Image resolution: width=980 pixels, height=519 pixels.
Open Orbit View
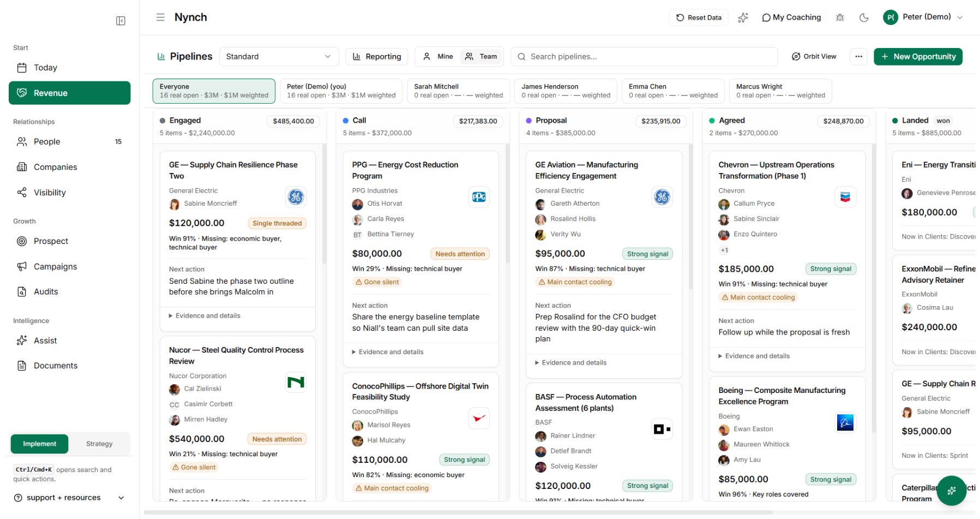[814, 56]
